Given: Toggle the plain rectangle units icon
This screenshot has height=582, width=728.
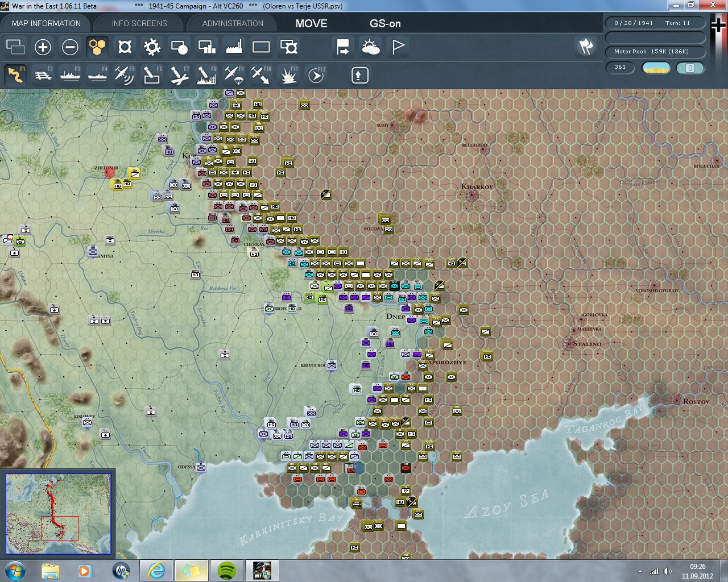Looking at the screenshot, I should pyautogui.click(x=261, y=47).
